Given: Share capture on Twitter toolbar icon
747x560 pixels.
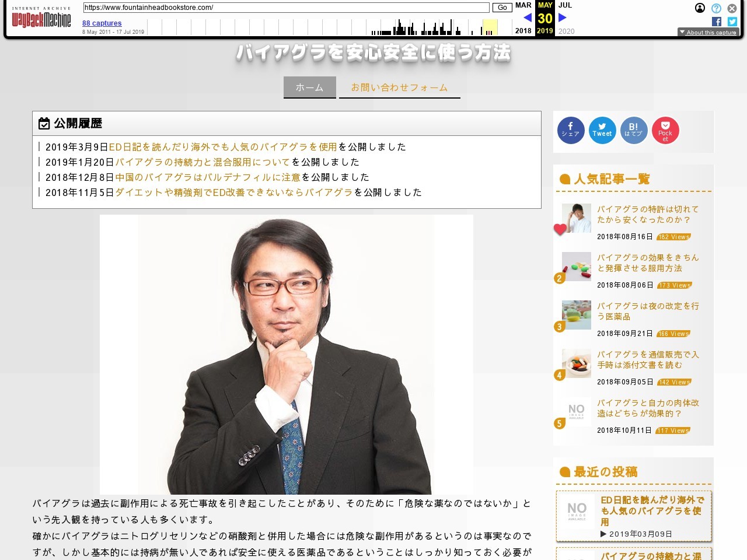Looking at the screenshot, I should pyautogui.click(x=732, y=22).
